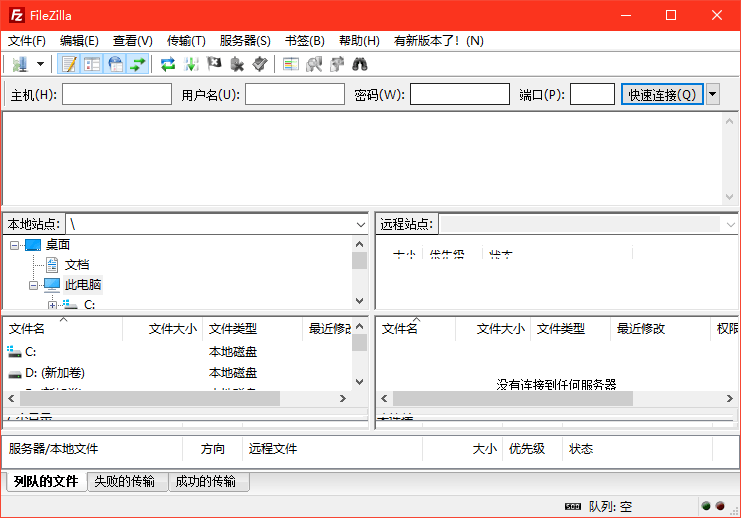Toggle message log display icon
Image resolution: width=741 pixels, height=518 pixels.
[69, 64]
